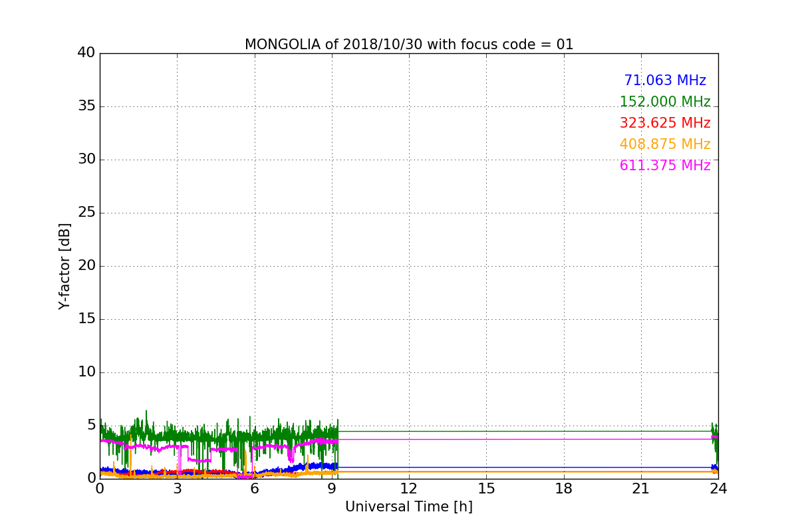Select the 611.375 MHz legend label
This screenshot has height=532, width=798.
(x=665, y=166)
